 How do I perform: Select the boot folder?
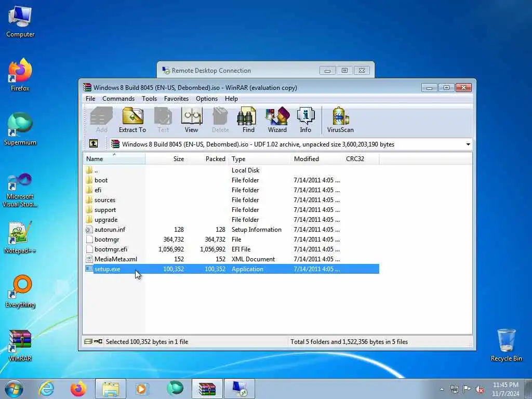point(231,180)
